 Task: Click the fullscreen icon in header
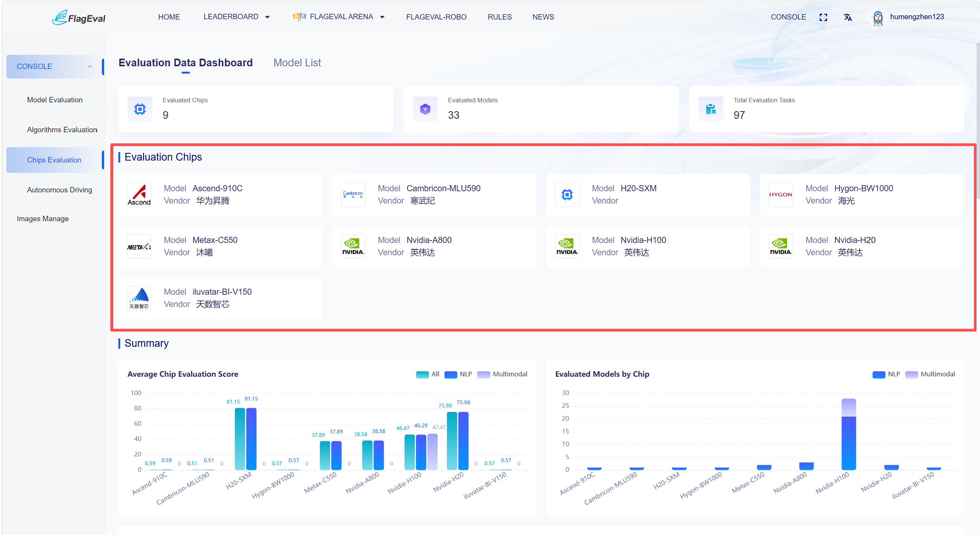823,17
